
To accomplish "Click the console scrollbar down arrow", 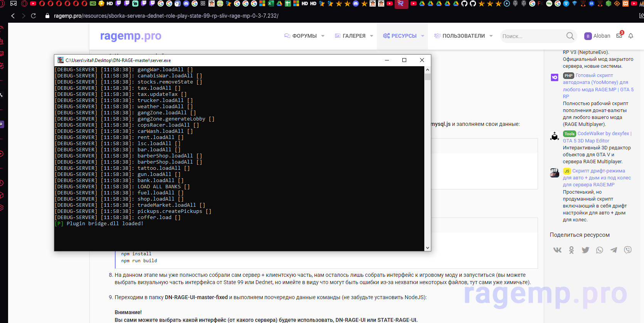I will [427, 248].
